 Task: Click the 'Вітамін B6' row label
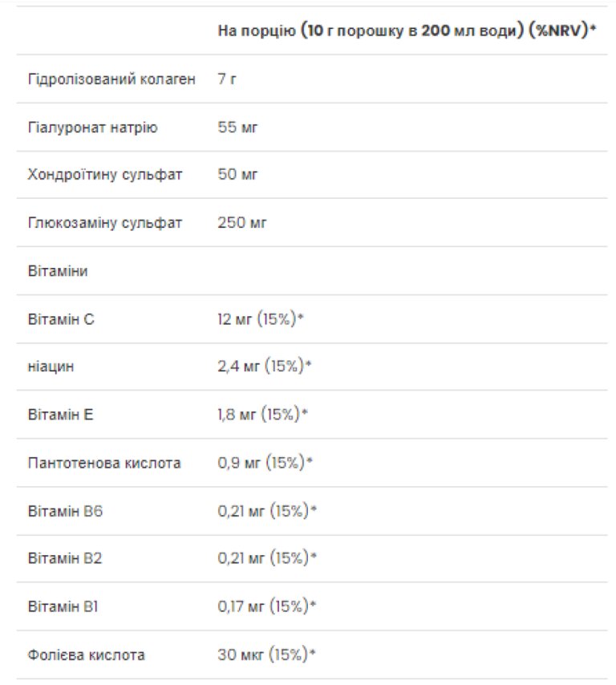tap(65, 511)
